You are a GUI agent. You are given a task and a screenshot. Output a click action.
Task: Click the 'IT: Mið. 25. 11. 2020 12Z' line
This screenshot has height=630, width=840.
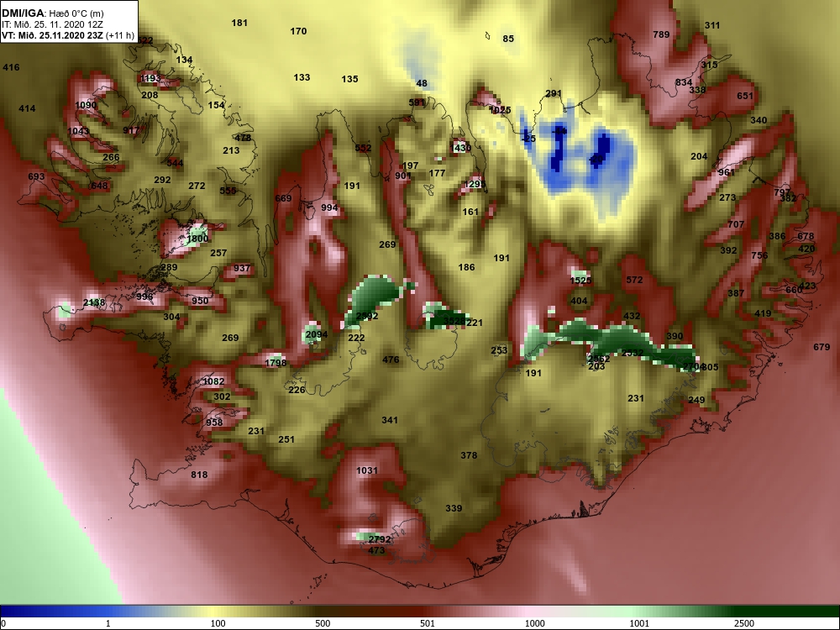point(52,24)
